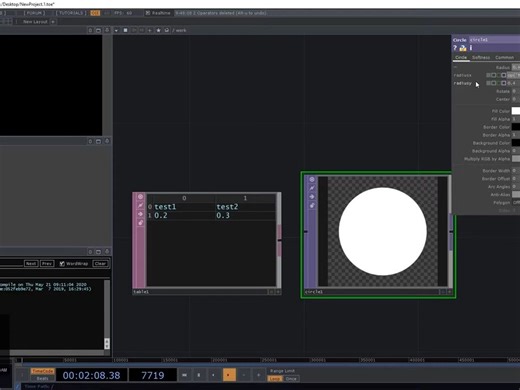Toggle the Realtime checkbox
Screen dimensions: 520x390
coord(148,13)
